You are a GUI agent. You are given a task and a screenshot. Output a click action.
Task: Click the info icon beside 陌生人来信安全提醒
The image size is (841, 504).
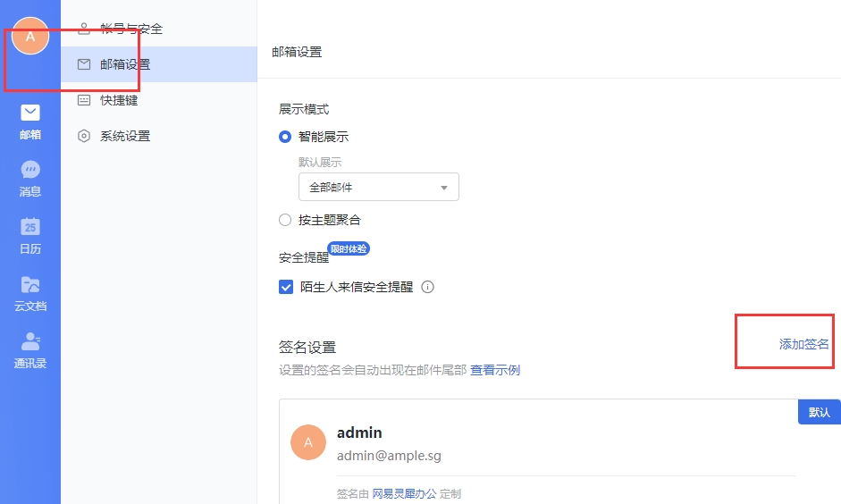[x=427, y=287]
